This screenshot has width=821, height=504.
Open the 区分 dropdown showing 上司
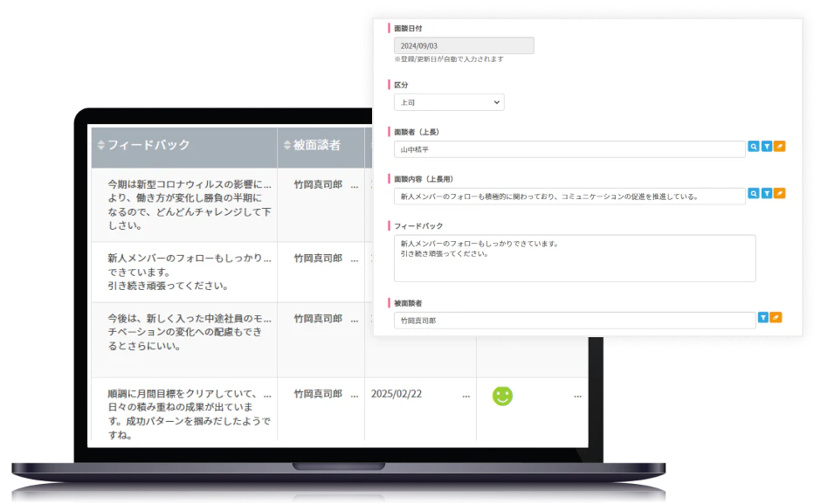(x=449, y=102)
